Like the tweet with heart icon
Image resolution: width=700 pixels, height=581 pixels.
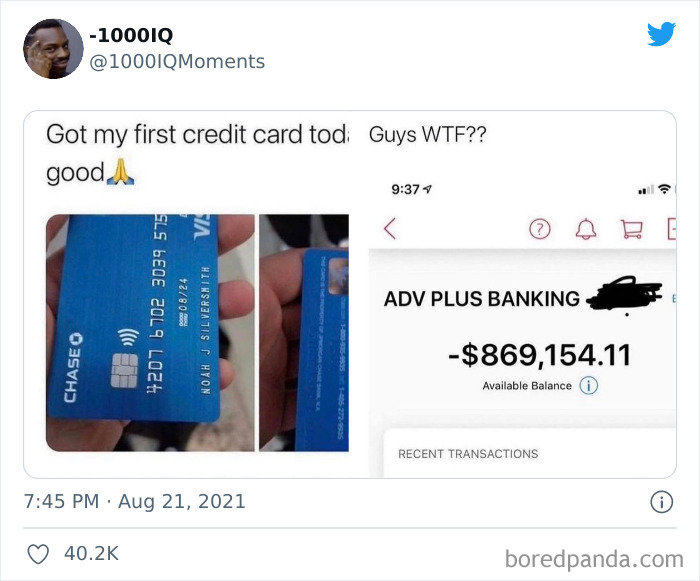pyautogui.click(x=38, y=554)
